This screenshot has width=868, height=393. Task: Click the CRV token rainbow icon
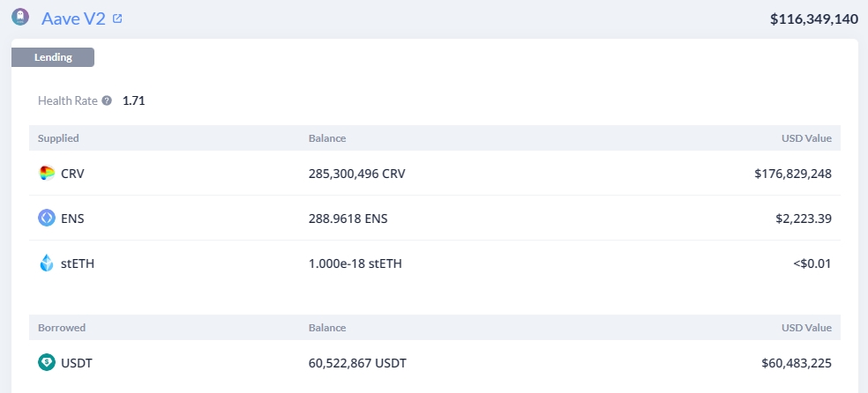[x=47, y=174]
